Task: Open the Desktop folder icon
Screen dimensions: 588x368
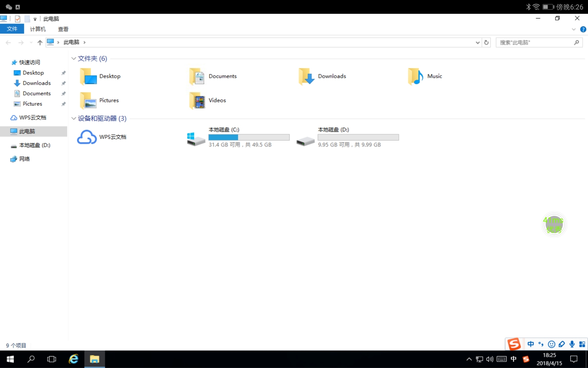Action: (88, 76)
